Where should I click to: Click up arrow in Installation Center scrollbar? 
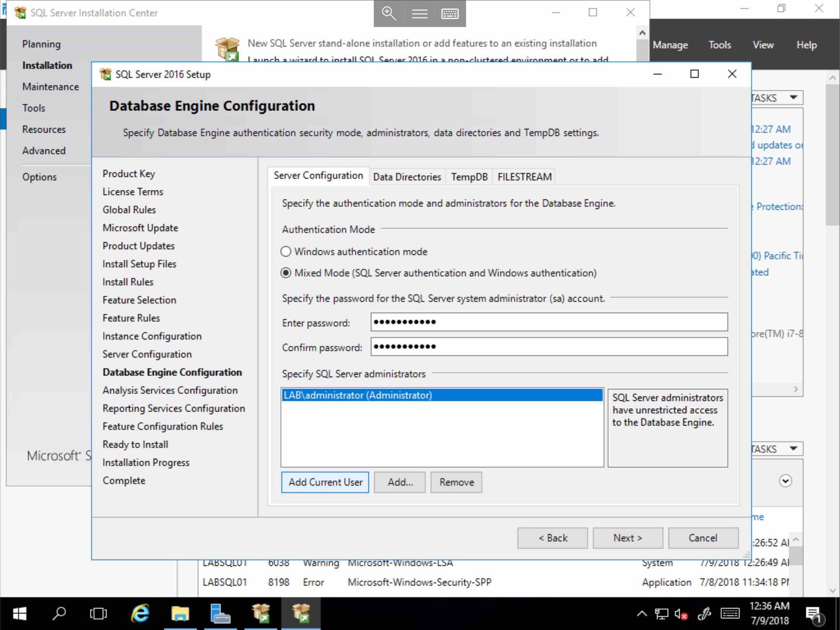point(642,33)
